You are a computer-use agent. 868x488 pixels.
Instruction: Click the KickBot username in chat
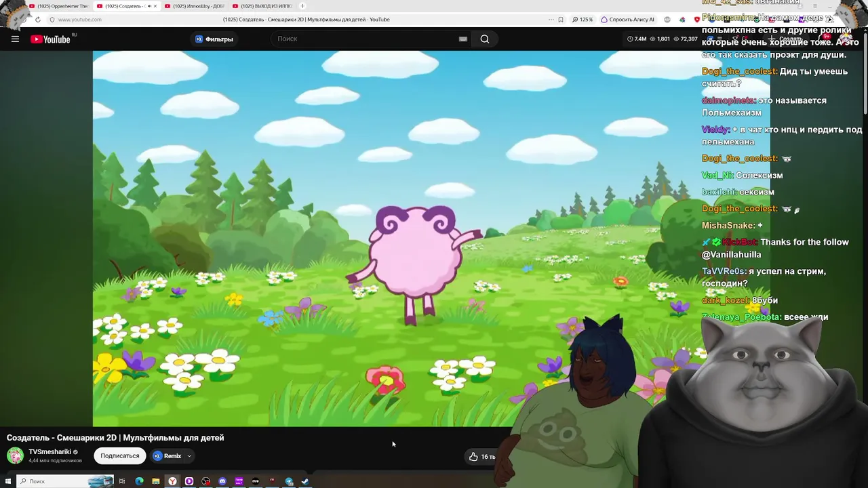(739, 242)
